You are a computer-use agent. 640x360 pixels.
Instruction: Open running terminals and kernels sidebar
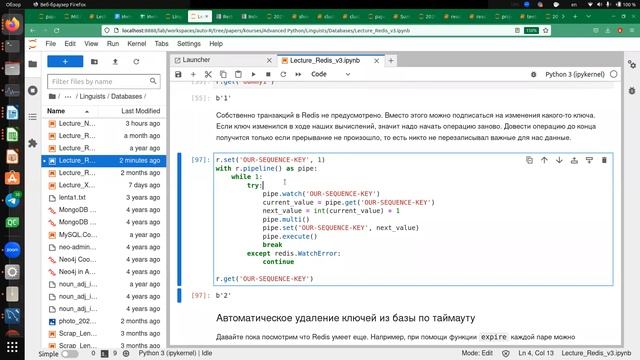coord(33,91)
